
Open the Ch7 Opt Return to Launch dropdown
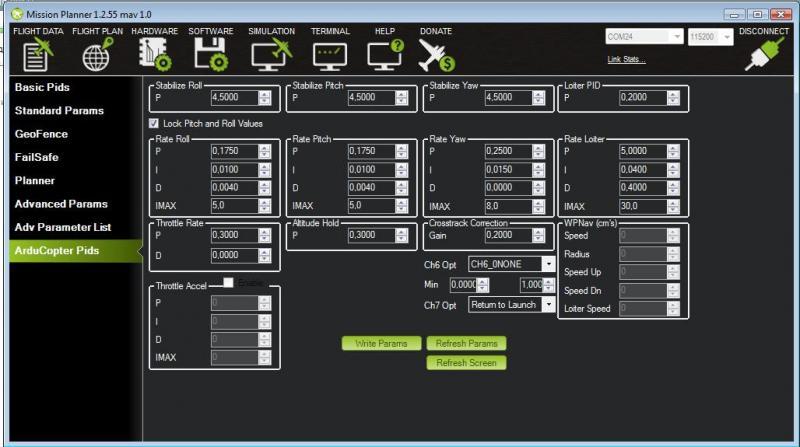tap(548, 304)
